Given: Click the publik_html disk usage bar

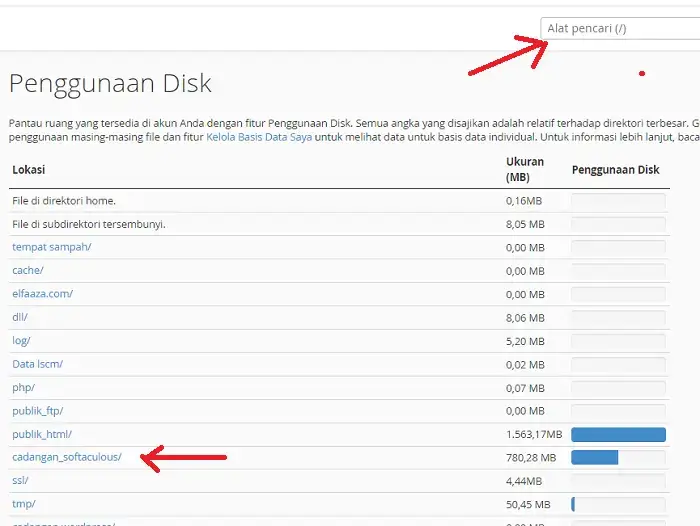Looking at the screenshot, I should (x=618, y=434).
